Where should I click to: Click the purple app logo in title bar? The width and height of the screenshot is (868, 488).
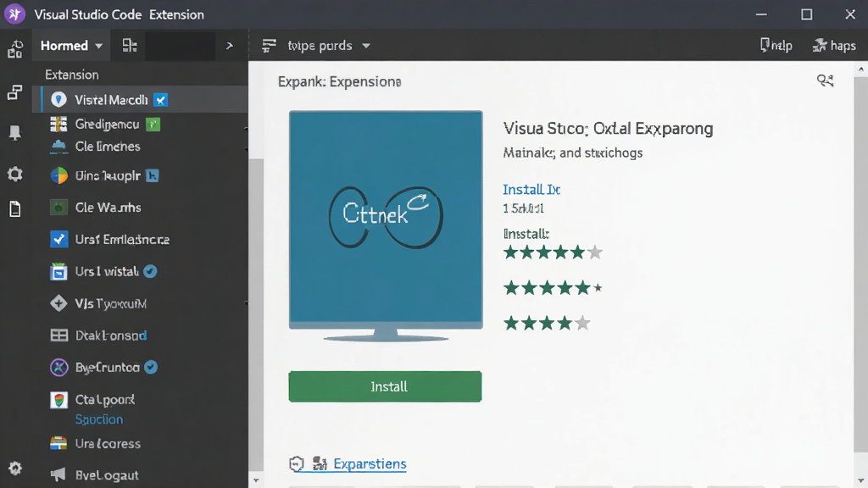point(14,14)
